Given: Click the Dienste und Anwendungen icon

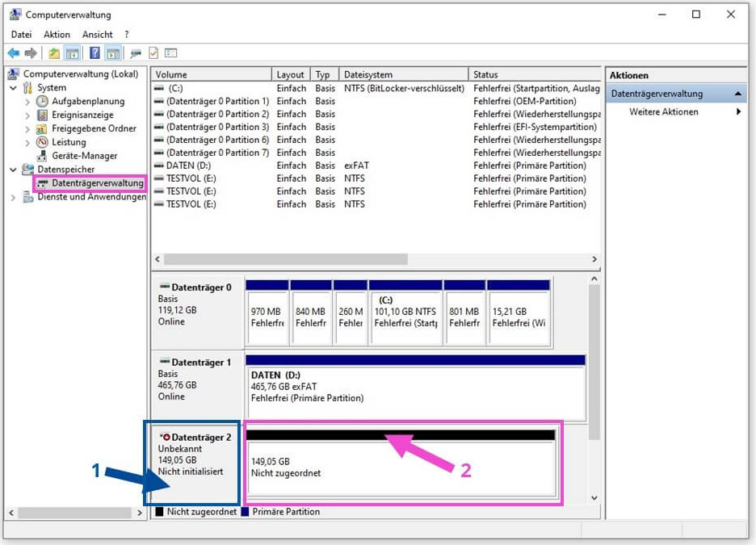Looking at the screenshot, I should (x=28, y=197).
